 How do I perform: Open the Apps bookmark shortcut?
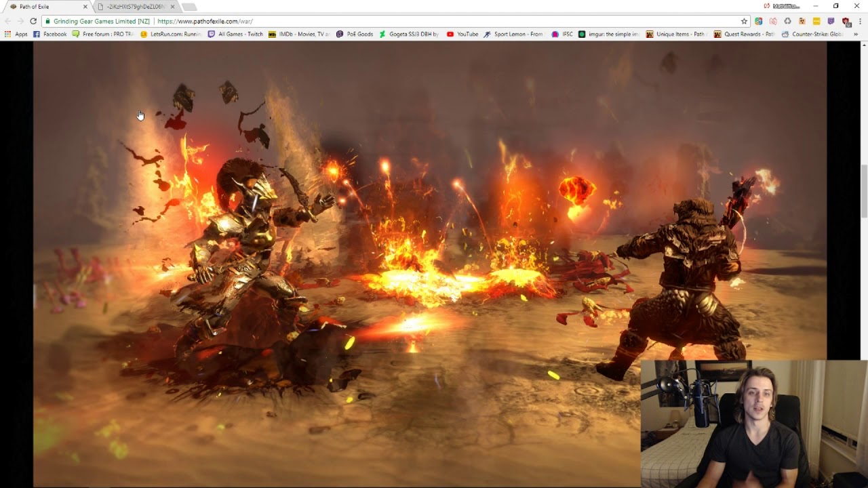tap(16, 34)
